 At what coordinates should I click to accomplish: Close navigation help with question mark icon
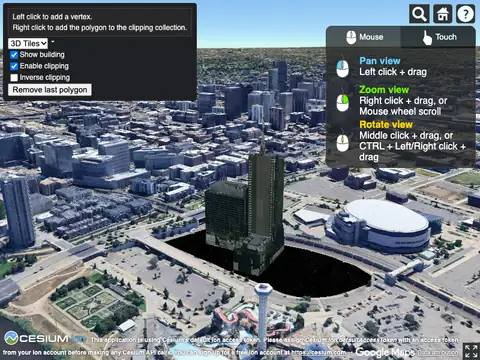pyautogui.click(x=465, y=14)
